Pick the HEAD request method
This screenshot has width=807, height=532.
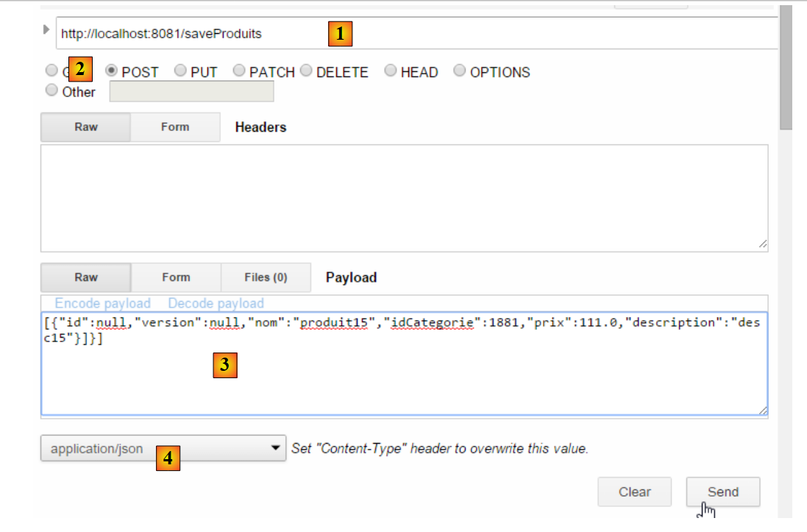click(391, 71)
